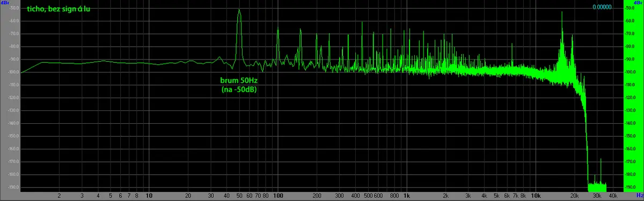644x201 pixels.
Task: Click the 50 Hz hum peak on the spectrum
Action: pyautogui.click(x=239, y=11)
